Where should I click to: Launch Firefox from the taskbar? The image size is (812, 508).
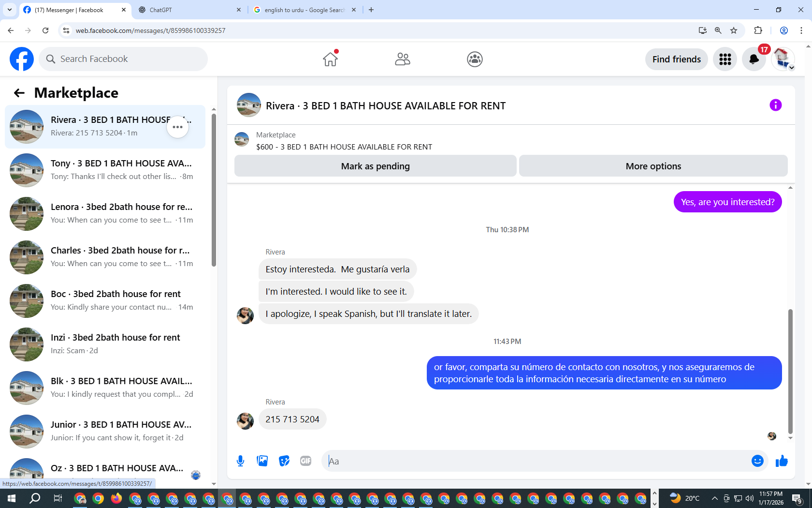[x=116, y=498]
